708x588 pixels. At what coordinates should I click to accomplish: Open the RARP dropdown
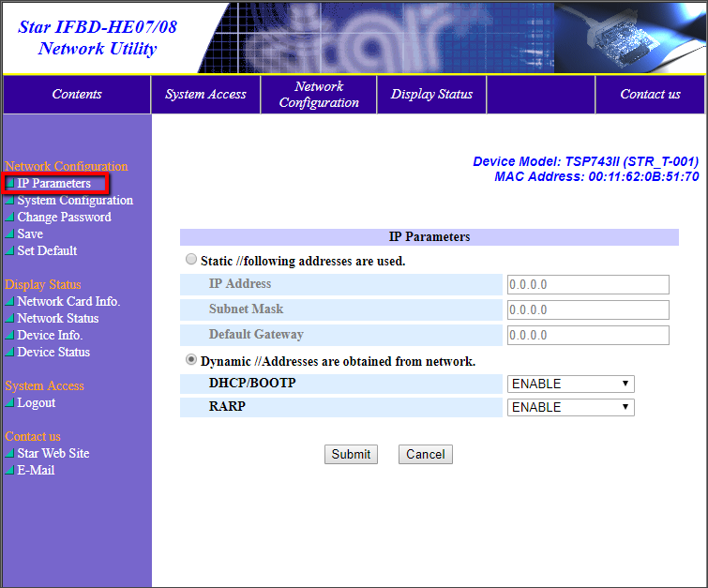tap(571, 407)
